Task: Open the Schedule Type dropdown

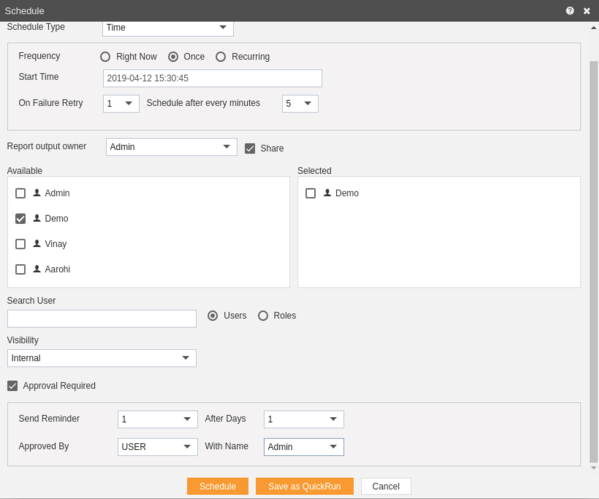Action: (168, 28)
